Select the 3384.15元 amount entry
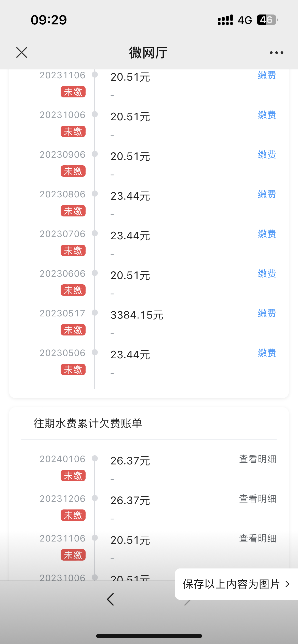The width and height of the screenshot is (298, 644). (x=137, y=315)
